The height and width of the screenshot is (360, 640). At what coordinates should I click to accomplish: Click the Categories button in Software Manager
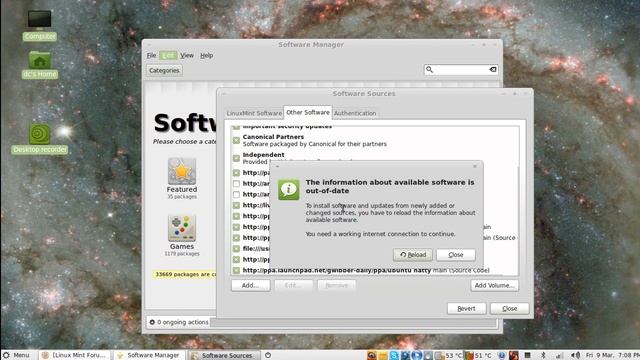coord(164,70)
